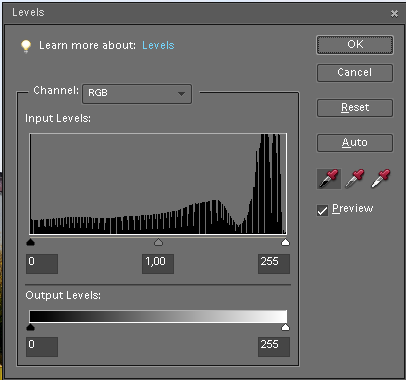This screenshot has height=380, width=406.
Task: Click the midtone gamma 1,00 field
Action: 158,264
